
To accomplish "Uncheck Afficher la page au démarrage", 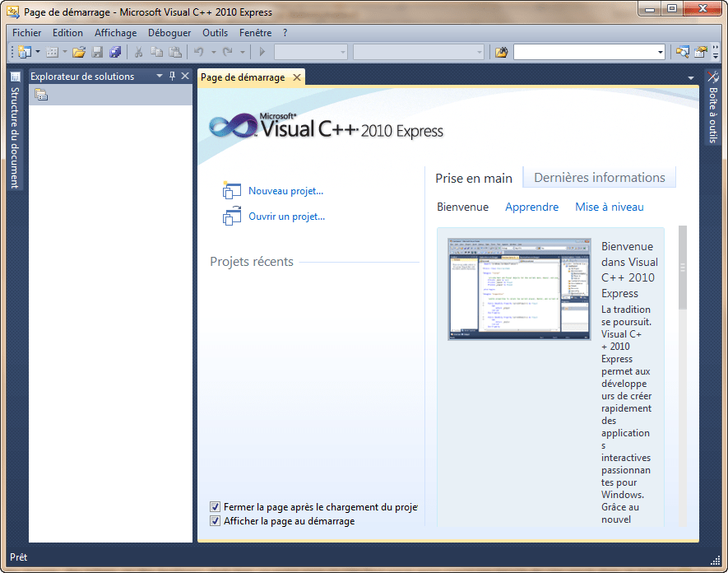I will pyautogui.click(x=215, y=520).
